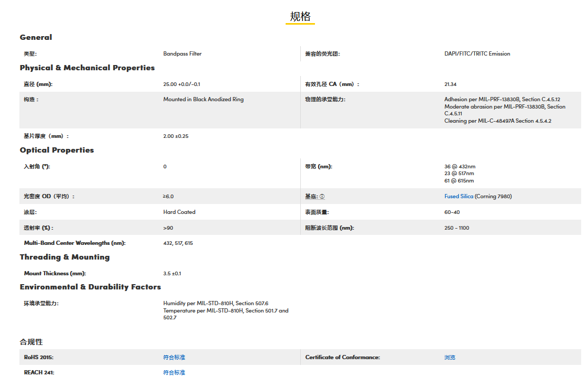588x388 pixels.
Task: Click the 光密度 OD (平均) label
Action: tap(49, 196)
